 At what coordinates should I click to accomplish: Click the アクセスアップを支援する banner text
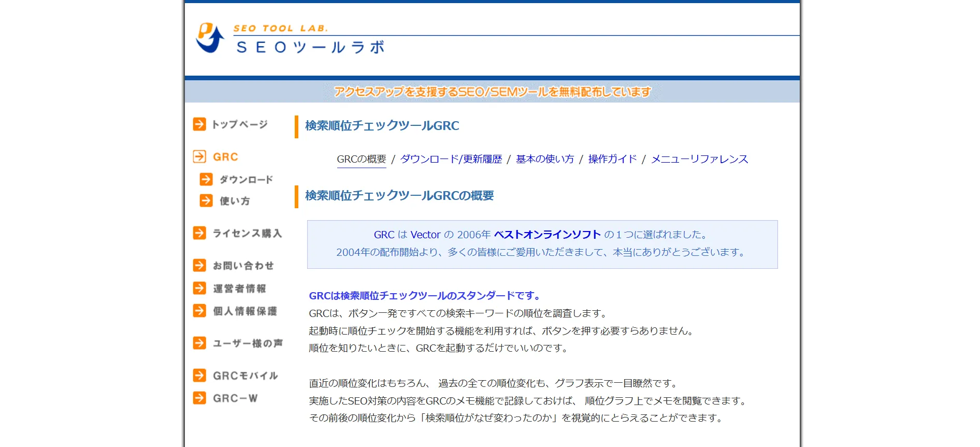(493, 92)
